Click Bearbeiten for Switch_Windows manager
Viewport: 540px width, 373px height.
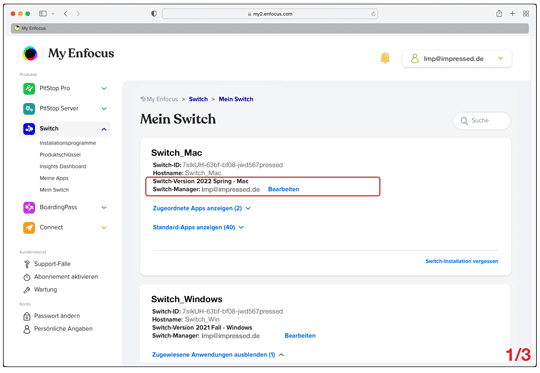(x=300, y=336)
